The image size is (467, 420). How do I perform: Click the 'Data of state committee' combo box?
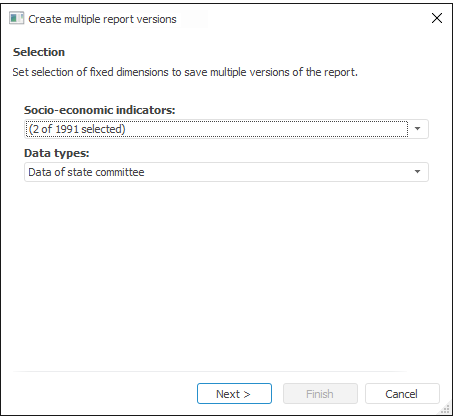(x=226, y=172)
